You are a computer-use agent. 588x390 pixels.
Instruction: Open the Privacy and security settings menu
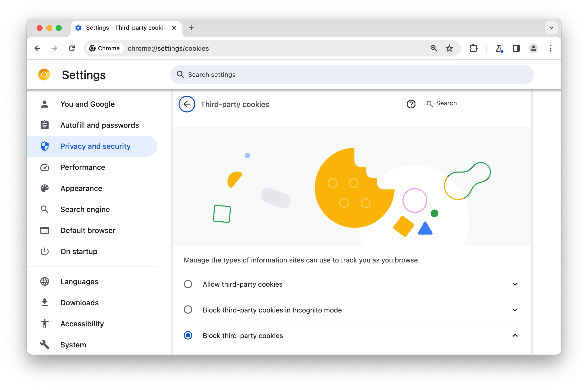(x=95, y=146)
